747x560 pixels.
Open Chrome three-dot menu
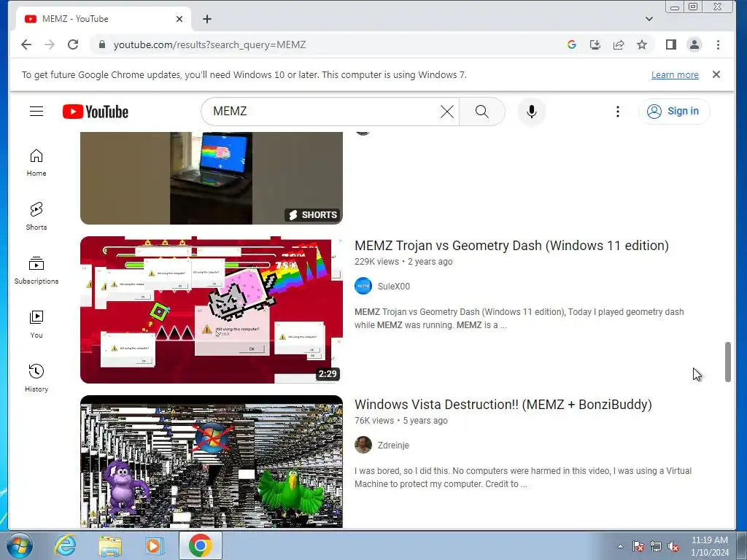pyautogui.click(x=718, y=44)
